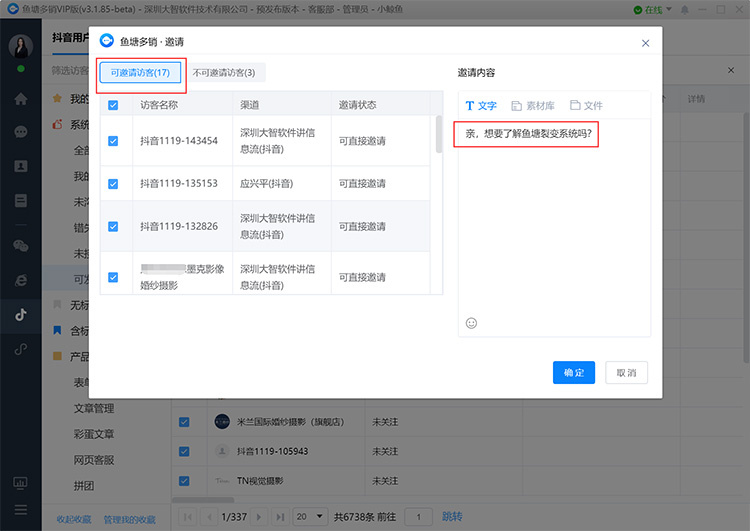750x531 pixels.
Task: Click the notification bell icon
Action: [684, 10]
